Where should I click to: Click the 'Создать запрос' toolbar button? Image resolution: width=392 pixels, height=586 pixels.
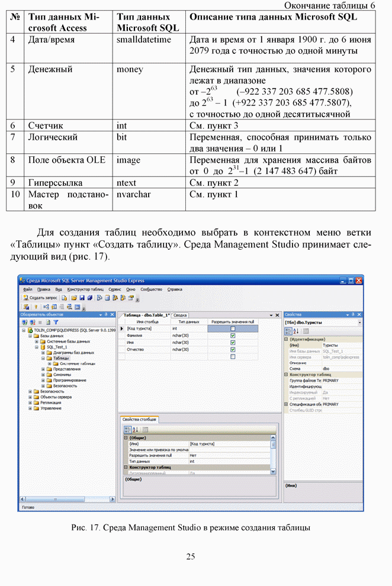click(40, 298)
